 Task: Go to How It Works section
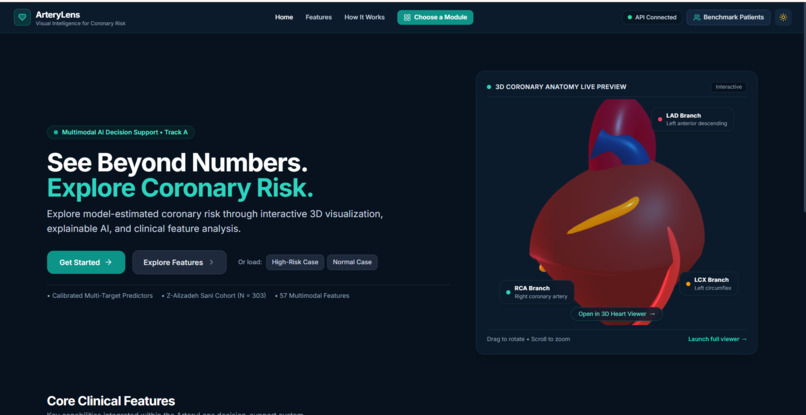coord(364,17)
